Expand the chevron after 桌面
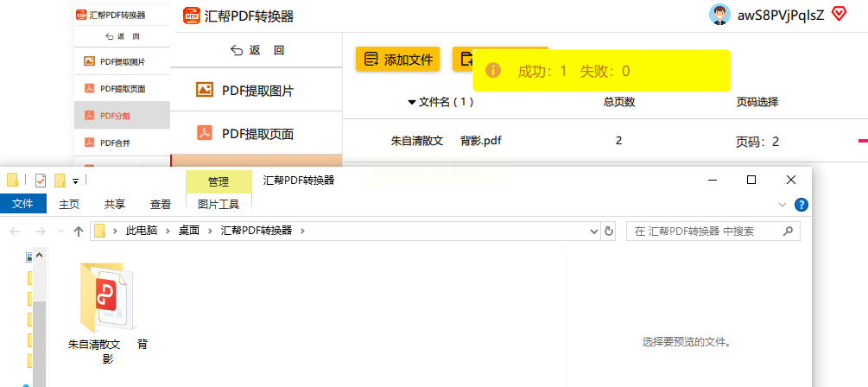 tap(211, 231)
